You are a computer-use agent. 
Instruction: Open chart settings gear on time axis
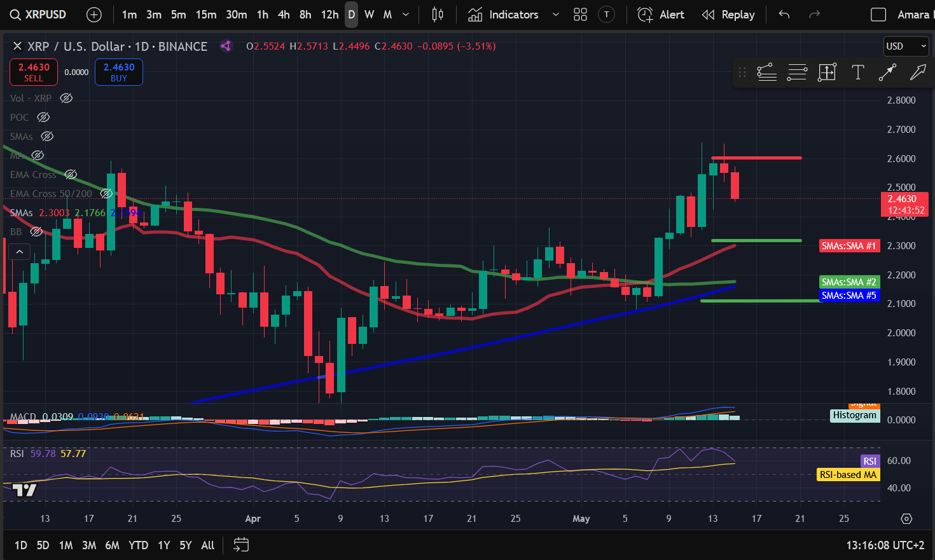[906, 519]
